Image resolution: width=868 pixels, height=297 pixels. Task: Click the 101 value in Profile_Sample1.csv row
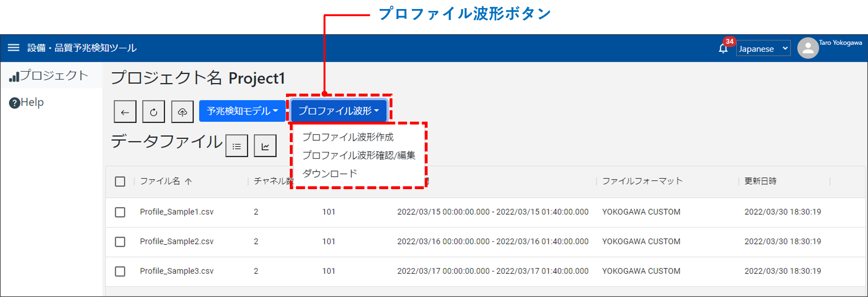point(329,212)
